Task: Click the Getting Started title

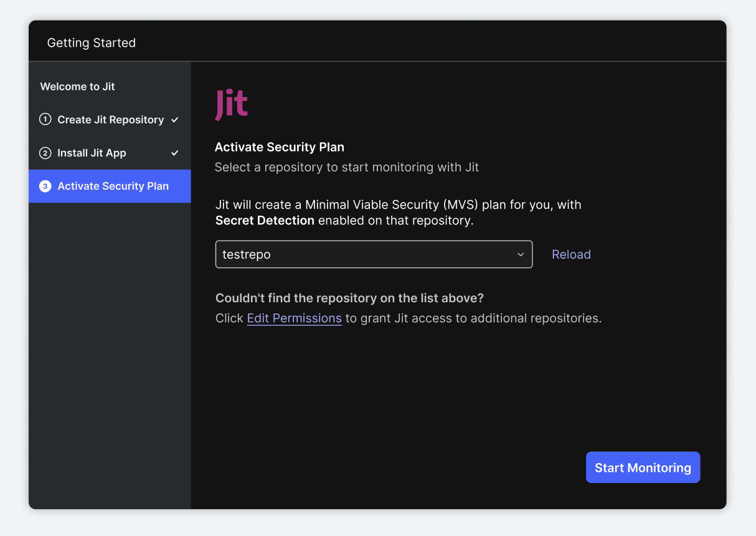Action: 92,43
